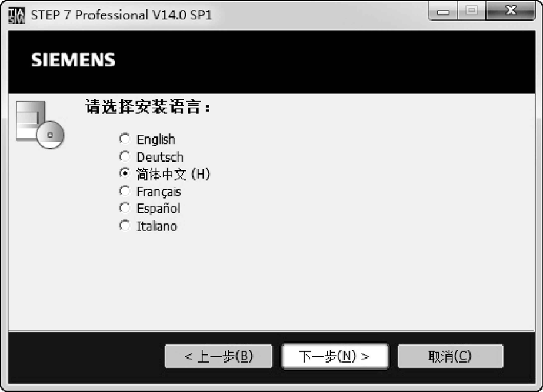Go back with the 上一步(B) button

point(218,356)
